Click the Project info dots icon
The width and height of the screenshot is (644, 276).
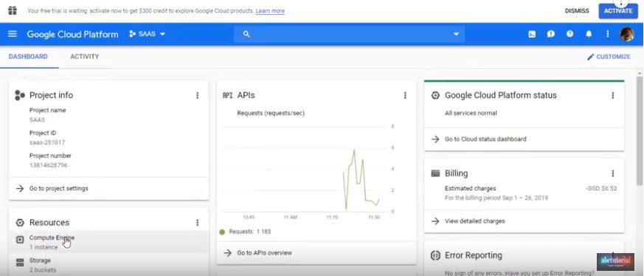pos(20,95)
